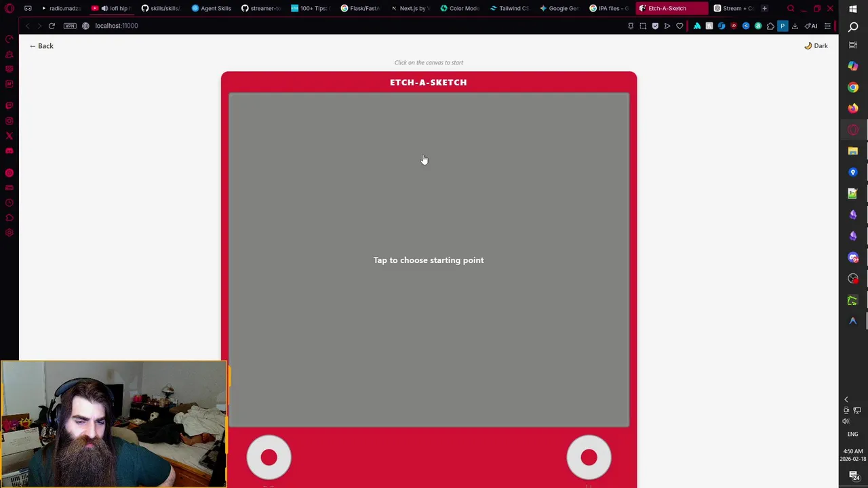Open the X (Twitter) sidebar icon

[9, 136]
